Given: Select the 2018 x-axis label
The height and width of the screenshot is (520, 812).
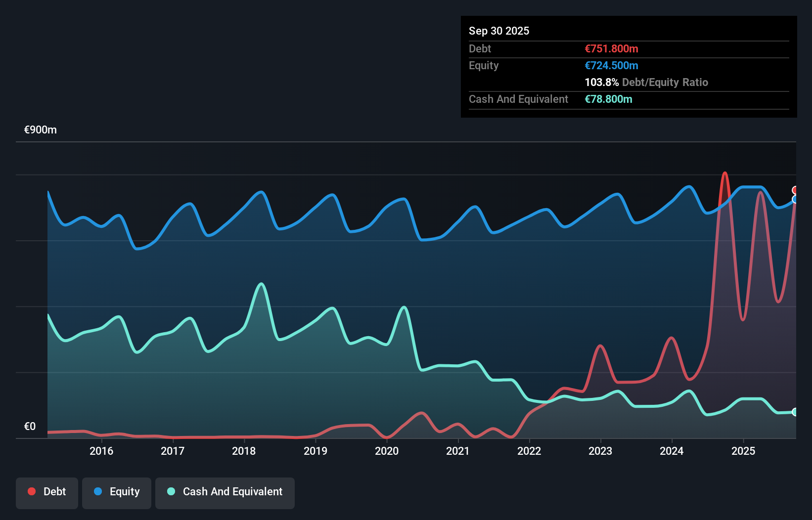Looking at the screenshot, I should tap(244, 451).
